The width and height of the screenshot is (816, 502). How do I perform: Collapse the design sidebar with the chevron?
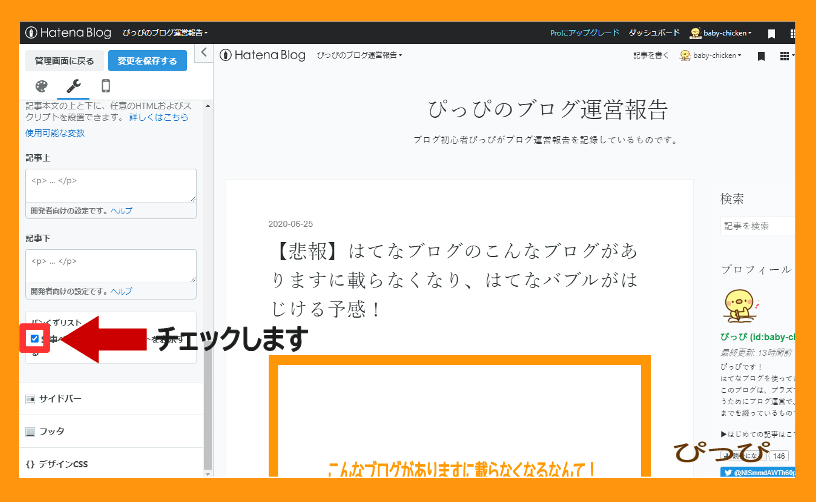tap(204, 53)
